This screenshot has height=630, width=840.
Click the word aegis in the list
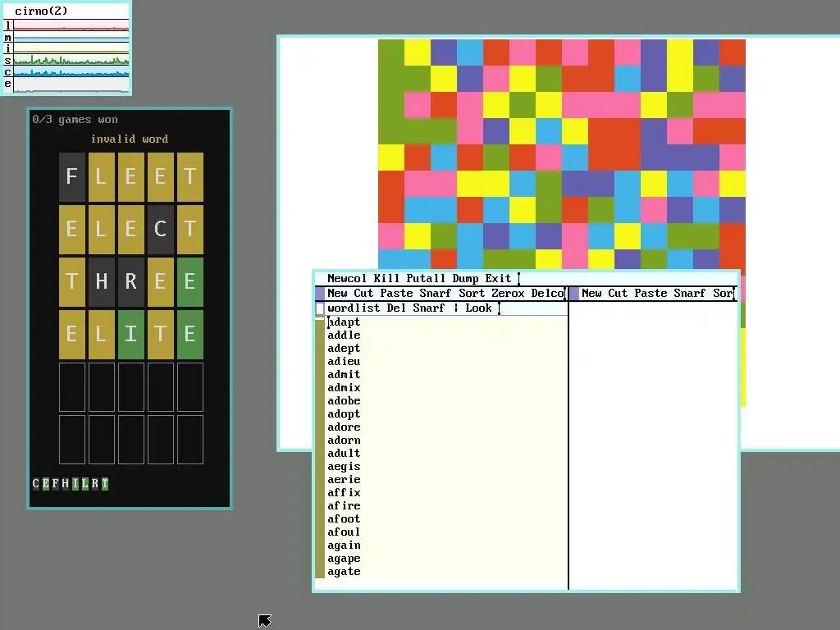coord(344,467)
